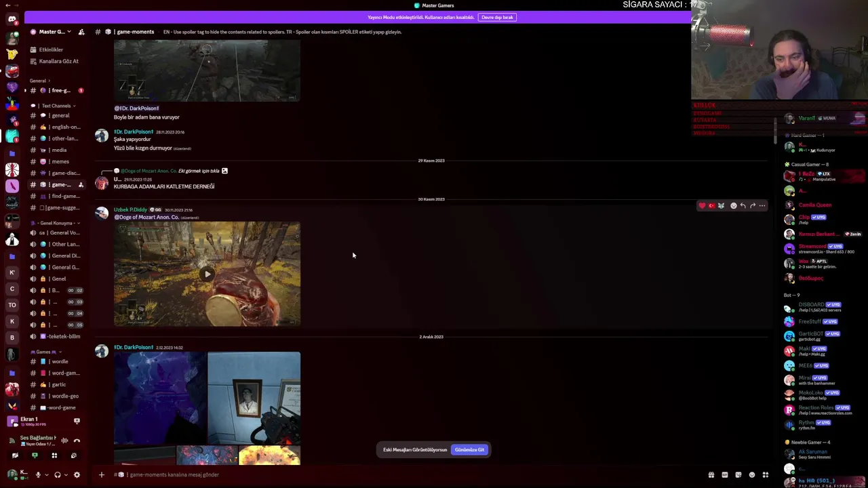Image resolution: width=868 pixels, height=488 pixels.
Task: Open the Pikachu server icon
Action: [12, 54]
